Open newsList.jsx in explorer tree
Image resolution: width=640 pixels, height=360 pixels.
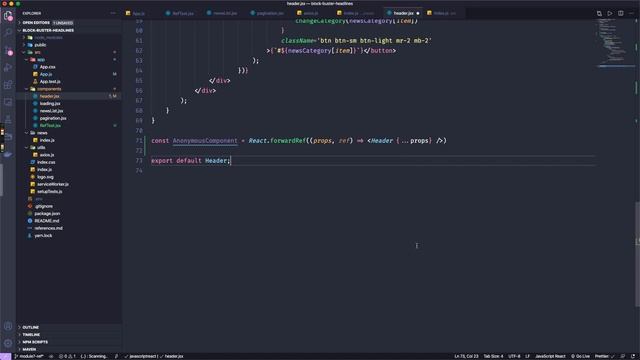coord(51,111)
